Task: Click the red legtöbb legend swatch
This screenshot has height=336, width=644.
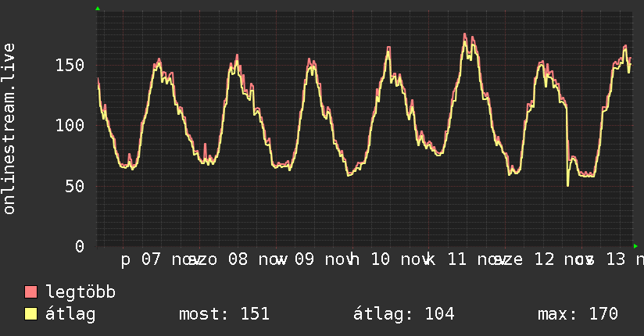Action: point(31,292)
